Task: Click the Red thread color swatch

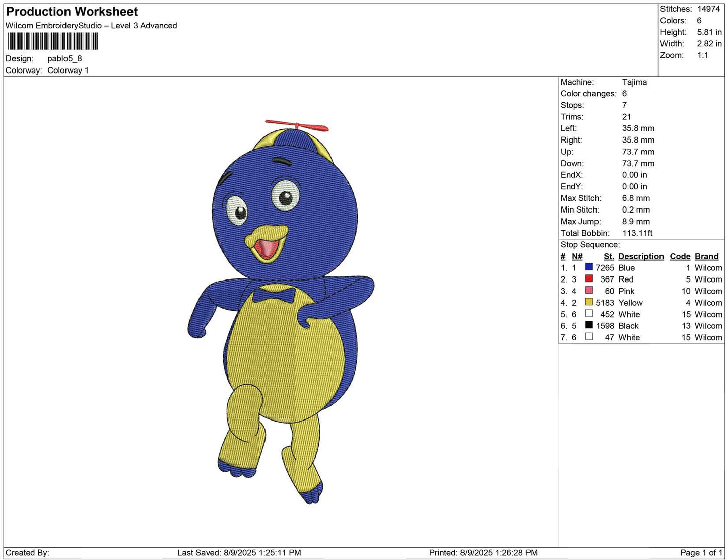Action: click(589, 278)
